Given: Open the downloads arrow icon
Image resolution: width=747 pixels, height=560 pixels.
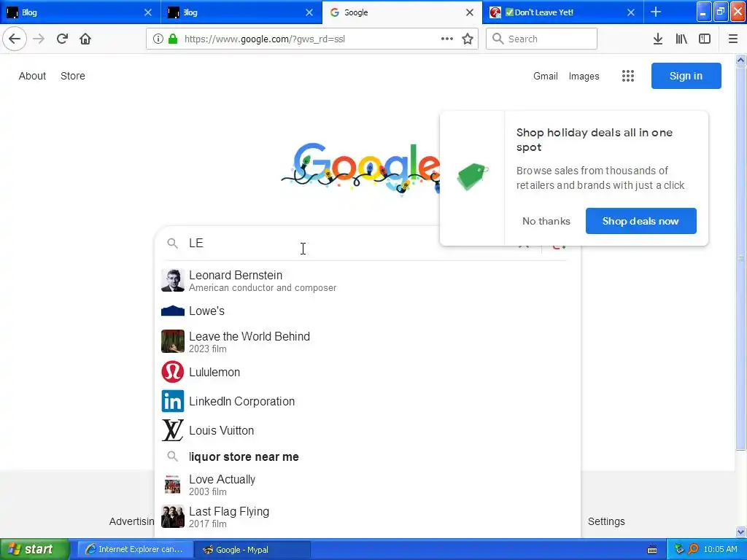Looking at the screenshot, I should (657, 39).
